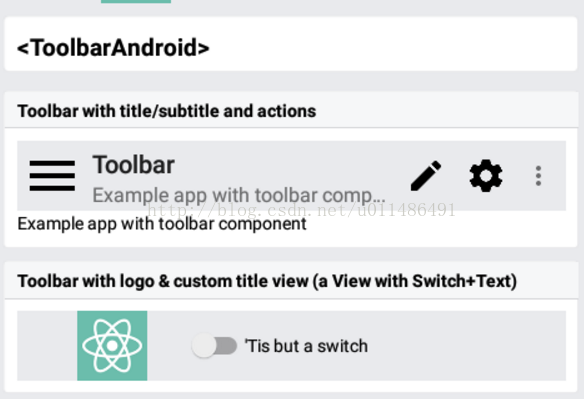Click the "Toolbar" title text

[133, 165]
